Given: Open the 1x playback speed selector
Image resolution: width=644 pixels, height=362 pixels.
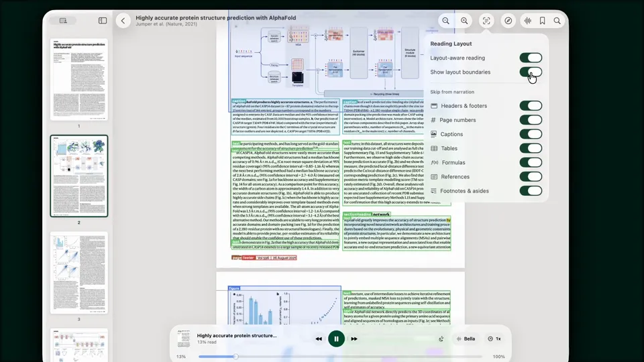Looking at the screenshot, I should [x=494, y=339].
